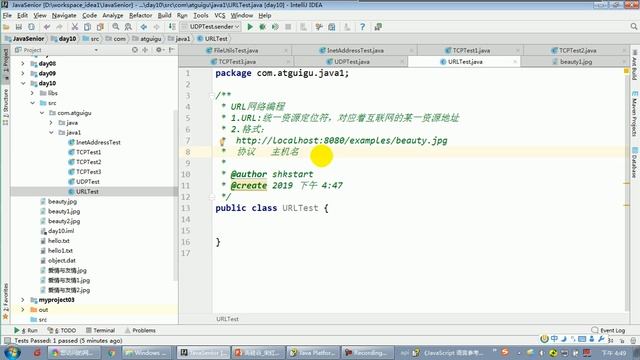Switch to beauty1.jpg editor tab

tap(576, 62)
